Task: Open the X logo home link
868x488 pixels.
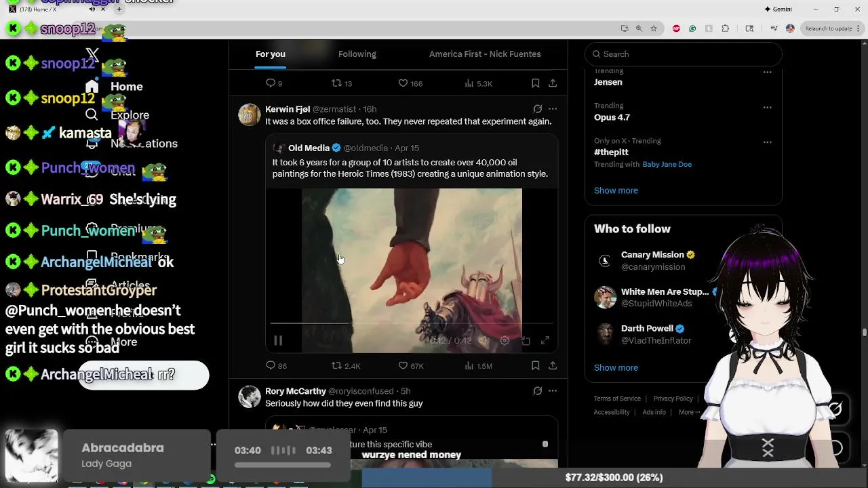Action: (x=92, y=55)
